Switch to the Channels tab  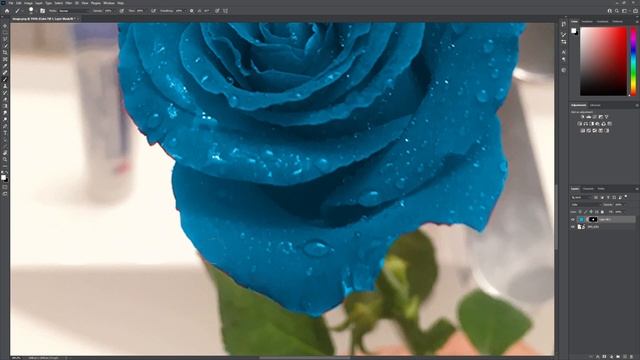[x=588, y=189]
